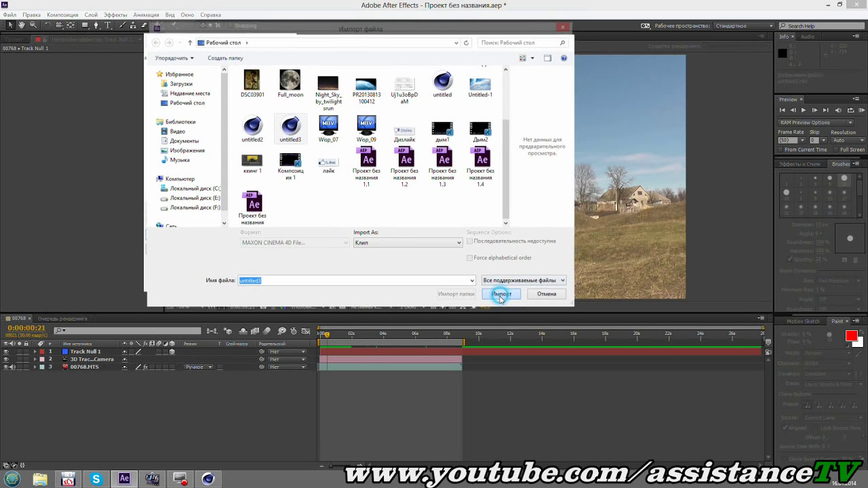Switch to the Audio panel tab
868x488 pixels.
tap(808, 37)
